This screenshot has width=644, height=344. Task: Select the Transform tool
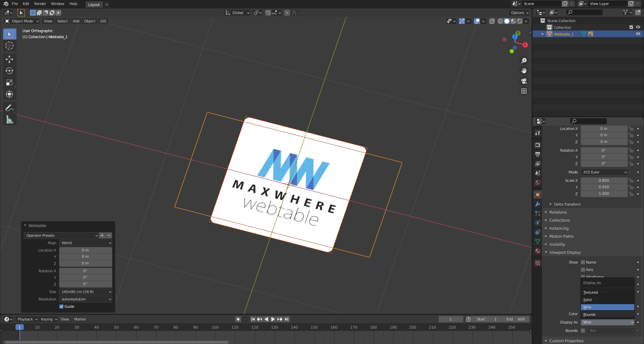point(9,94)
